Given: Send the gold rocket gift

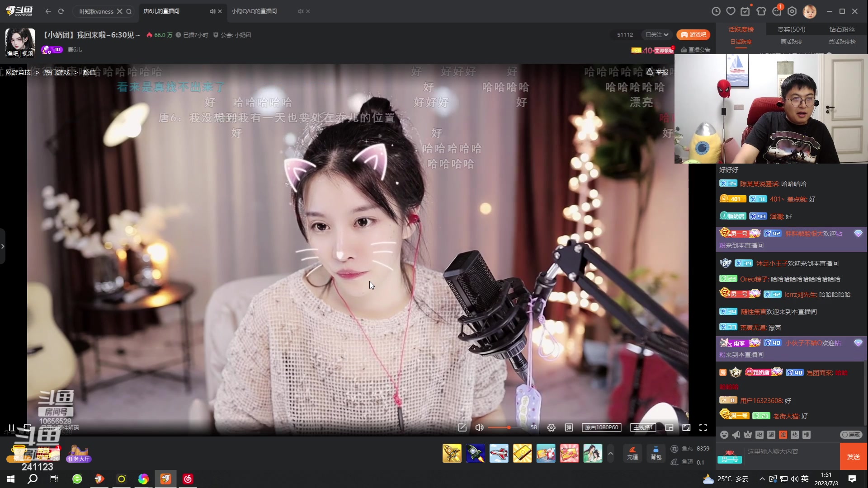Looking at the screenshot, I should click(452, 453).
